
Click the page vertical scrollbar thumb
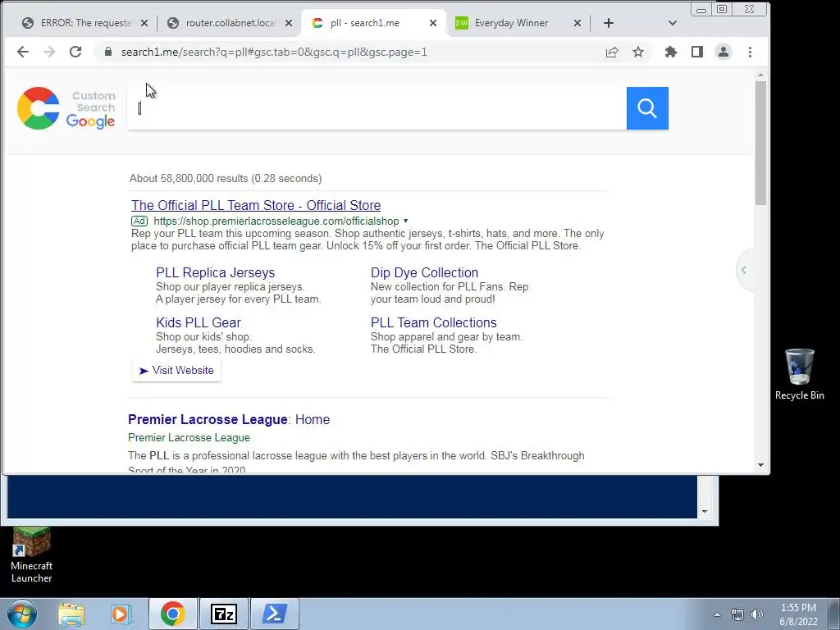[x=760, y=143]
